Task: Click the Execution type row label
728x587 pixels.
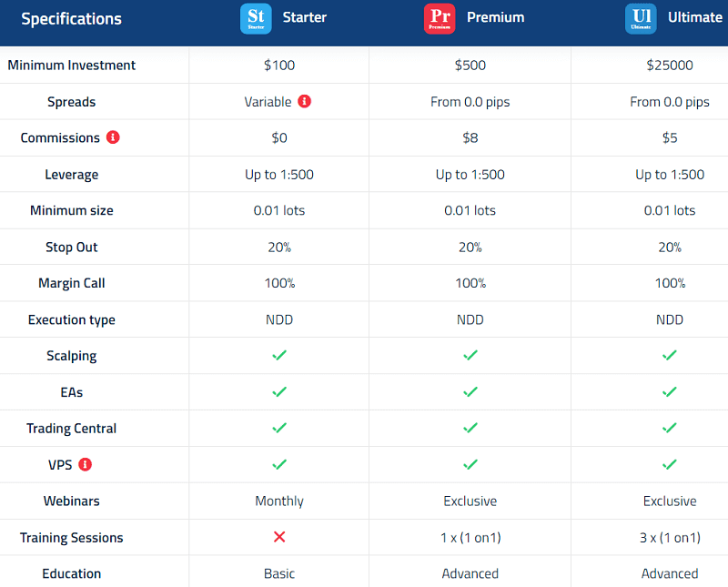Action: 72,320
